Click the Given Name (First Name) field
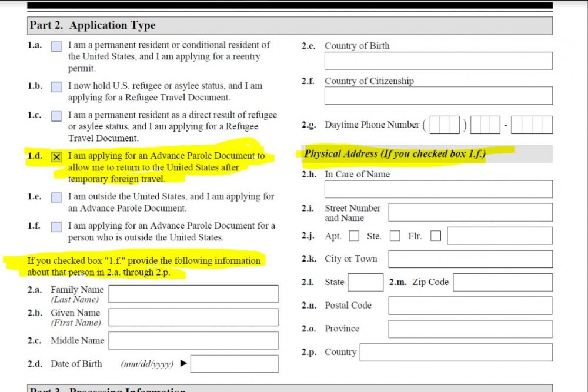588x392 pixels. tap(193, 317)
